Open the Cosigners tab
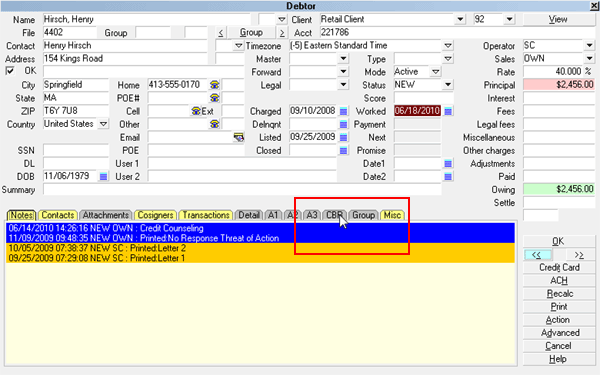The height and width of the screenshot is (375, 600). pyautogui.click(x=155, y=215)
